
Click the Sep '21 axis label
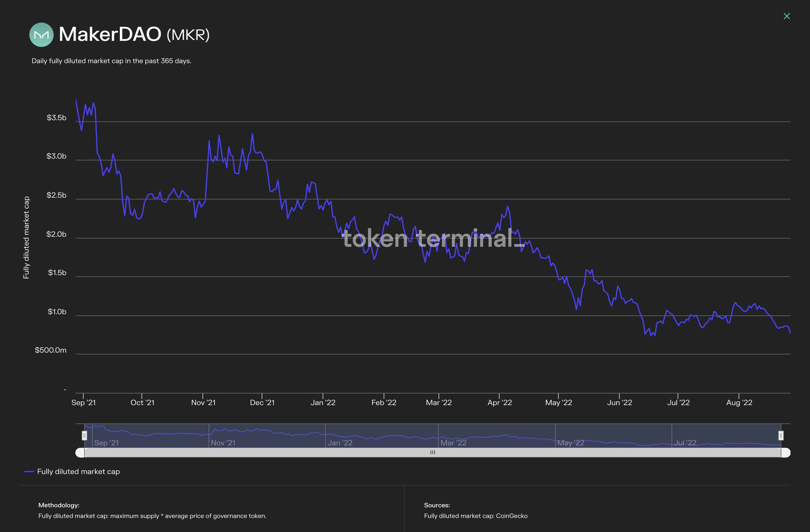click(x=83, y=402)
